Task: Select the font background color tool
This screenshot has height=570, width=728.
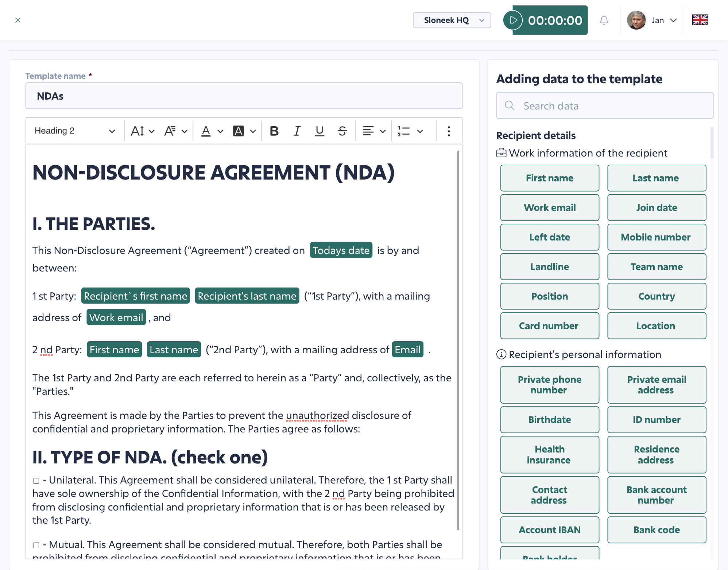Action: coord(239,131)
